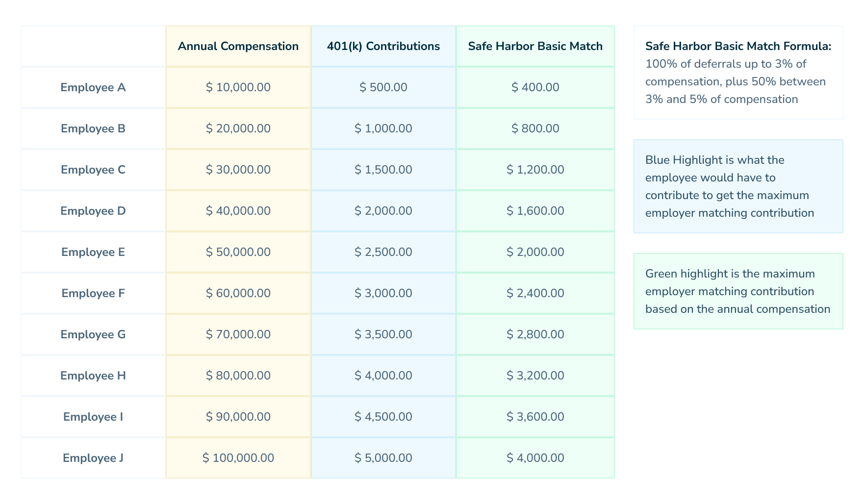
Task: Click the Safe Harbor Basic Match Formula box
Action: [x=738, y=73]
